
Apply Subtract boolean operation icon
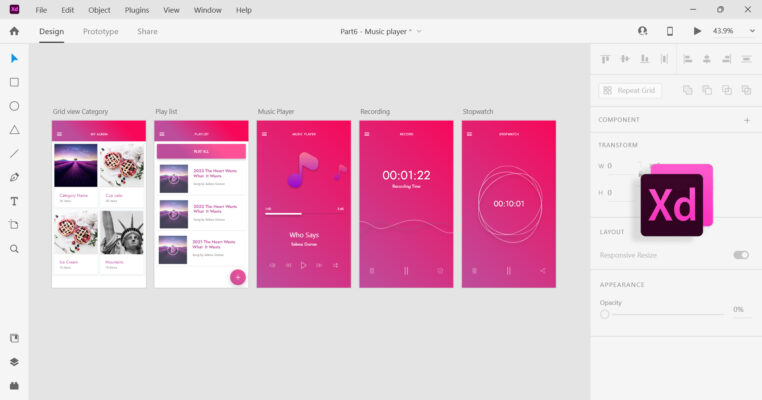pos(707,90)
